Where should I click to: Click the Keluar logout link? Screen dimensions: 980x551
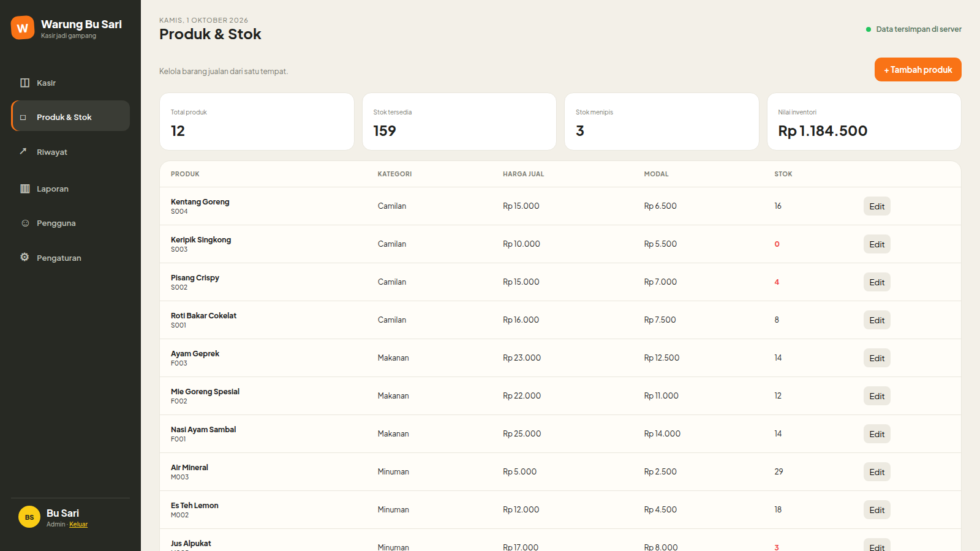(78, 524)
